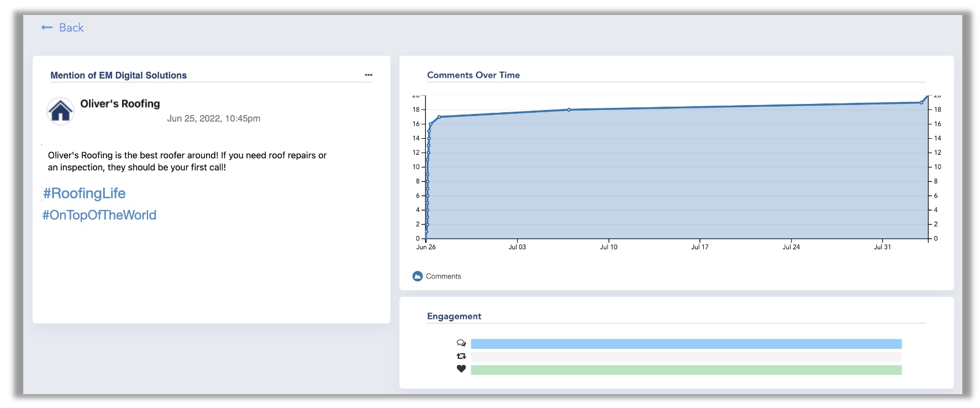Go back using the Back text link
This screenshot has width=980, height=408.
point(71,28)
